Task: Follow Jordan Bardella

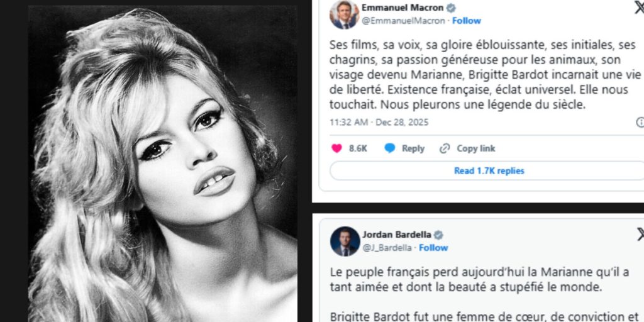Action: click(x=433, y=248)
